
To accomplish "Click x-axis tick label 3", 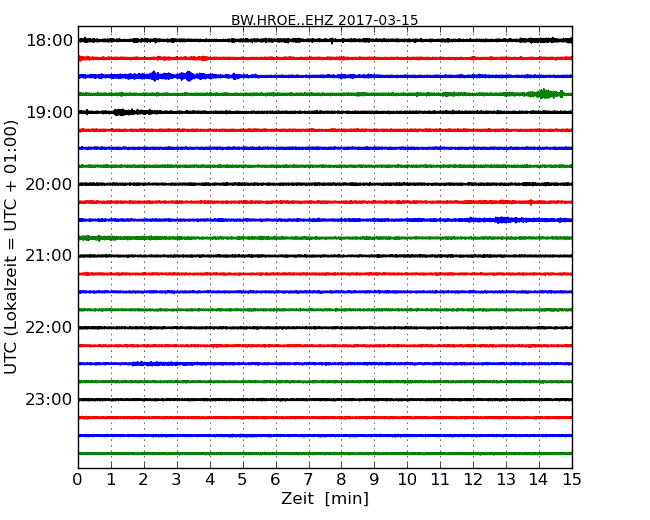I will [x=177, y=479].
